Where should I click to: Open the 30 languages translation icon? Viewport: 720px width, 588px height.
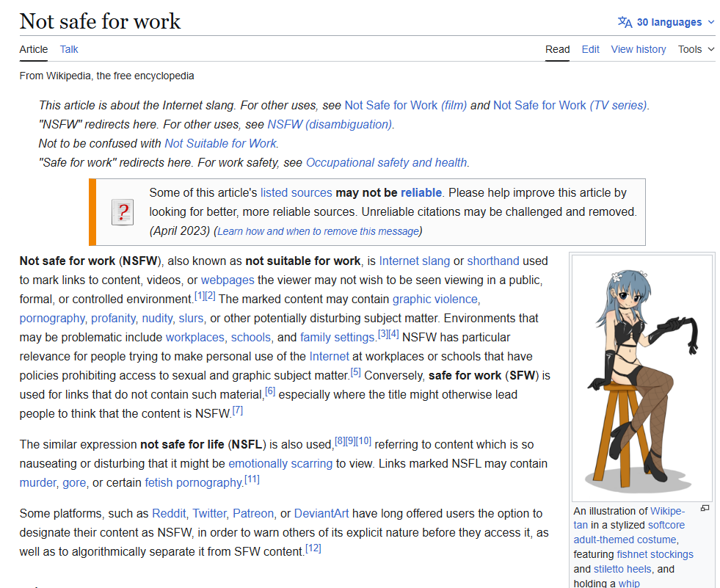click(x=625, y=22)
